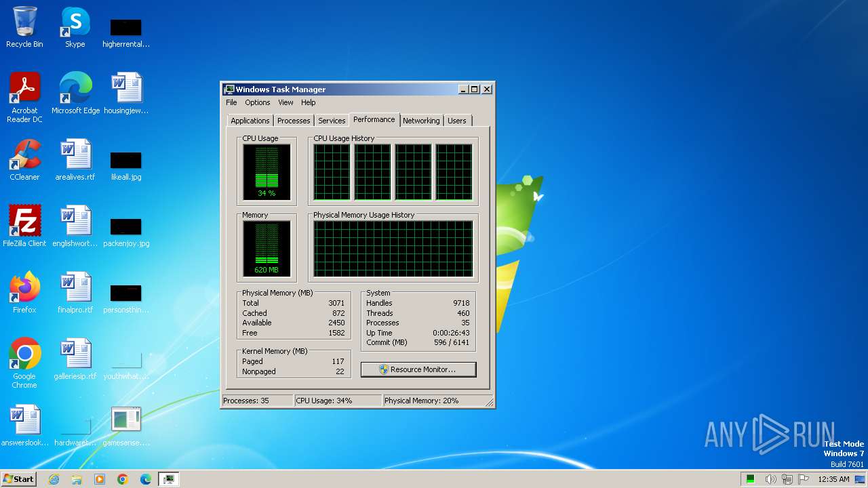Click status bar 'Physical Memory: 20%' text
This screenshot has height=488, width=868.
click(422, 401)
